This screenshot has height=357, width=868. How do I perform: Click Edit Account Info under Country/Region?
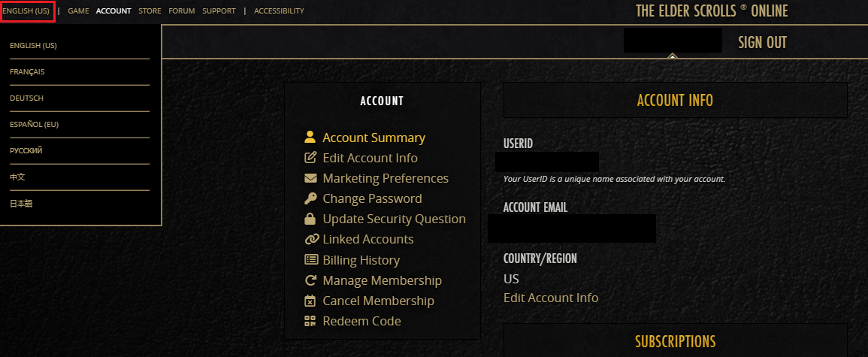click(551, 298)
